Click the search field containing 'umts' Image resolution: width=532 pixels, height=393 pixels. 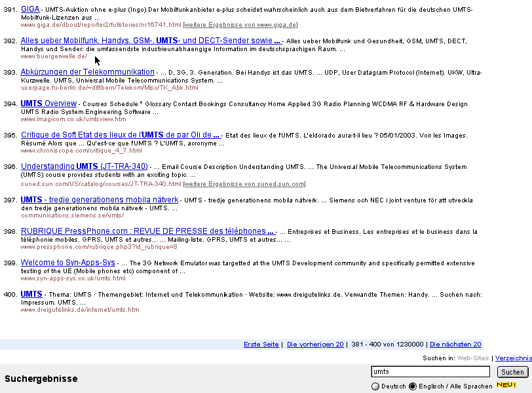coord(430,372)
